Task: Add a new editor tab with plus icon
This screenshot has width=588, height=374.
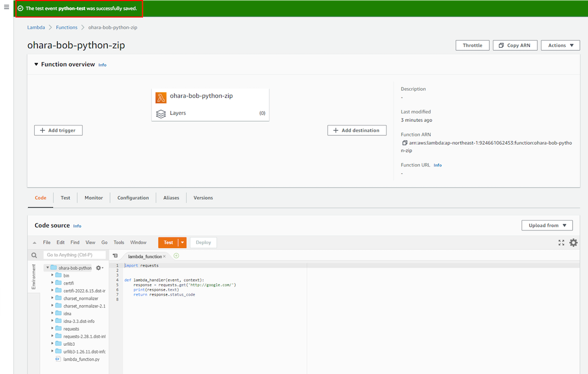Action: point(176,256)
